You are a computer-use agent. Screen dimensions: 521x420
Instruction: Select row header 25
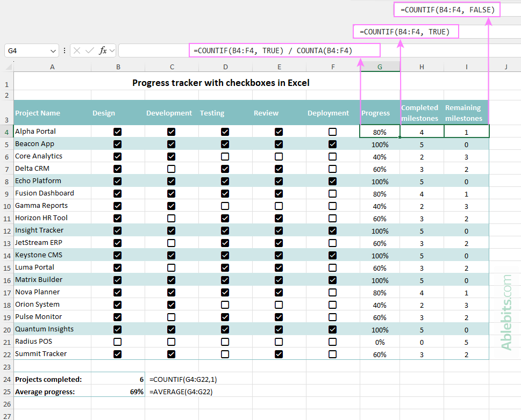point(8,392)
